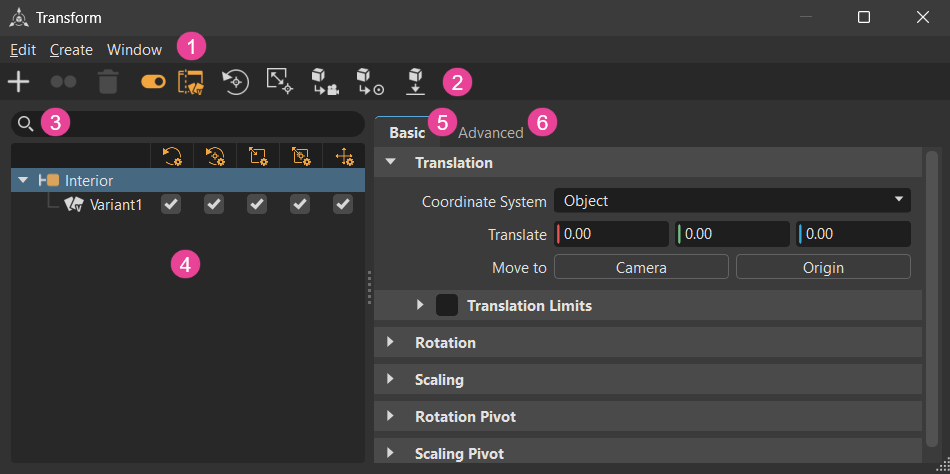950x474 pixels.
Task: Select the Interior row in the tree
Action: click(188, 180)
